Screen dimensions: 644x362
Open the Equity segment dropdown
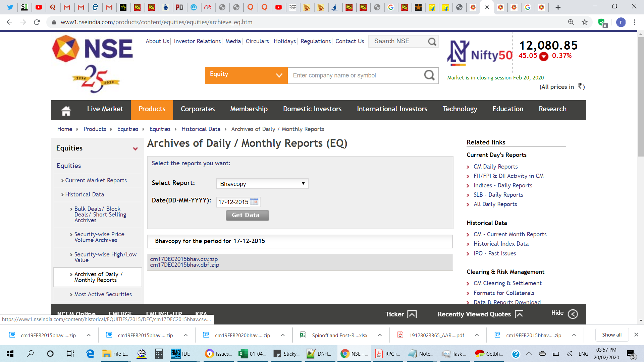[246, 75]
